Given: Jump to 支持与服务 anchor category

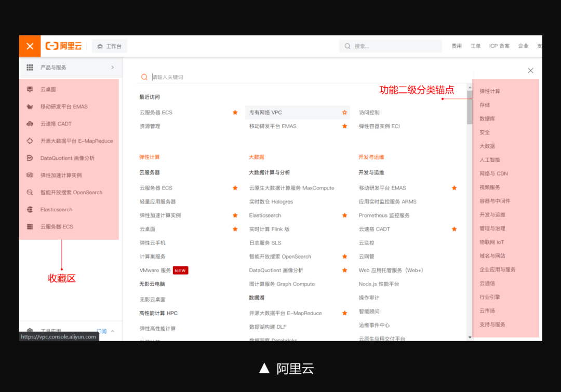Looking at the screenshot, I should coord(492,325).
